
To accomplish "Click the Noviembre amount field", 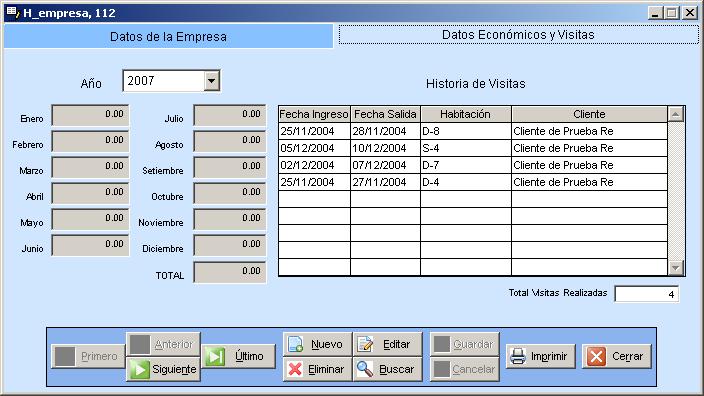I will coord(230,219).
